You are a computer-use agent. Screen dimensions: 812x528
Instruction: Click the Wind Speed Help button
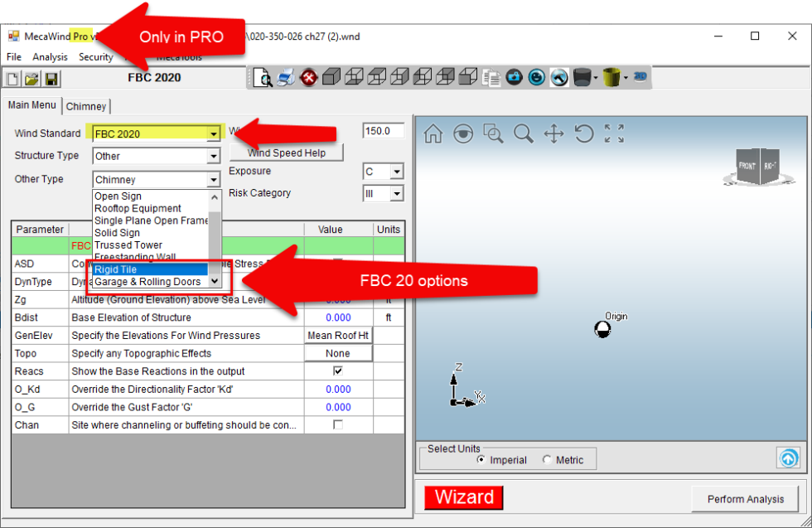(x=287, y=153)
